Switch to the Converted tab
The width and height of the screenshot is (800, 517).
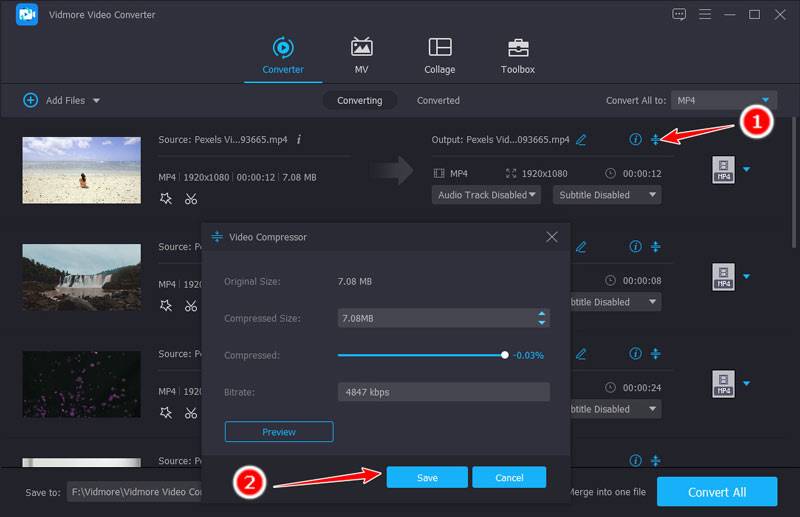pos(438,100)
